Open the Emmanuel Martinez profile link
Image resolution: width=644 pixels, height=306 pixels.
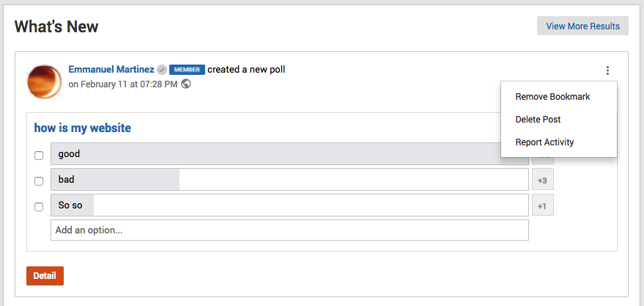coord(111,70)
